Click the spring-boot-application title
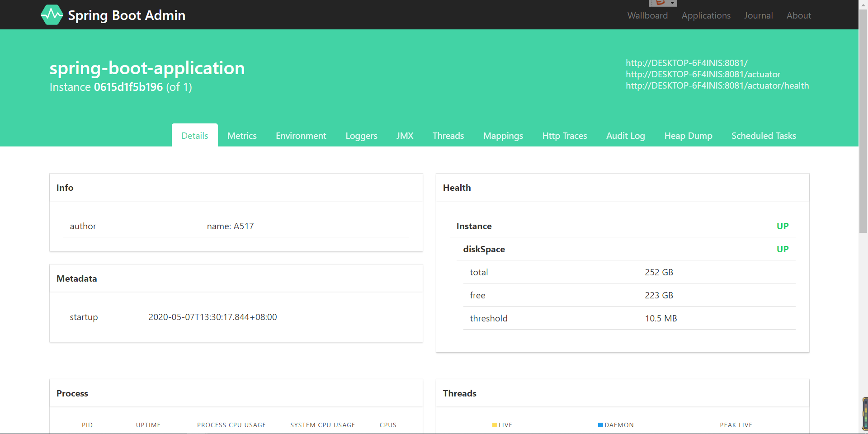The width and height of the screenshot is (868, 434). coord(147,68)
